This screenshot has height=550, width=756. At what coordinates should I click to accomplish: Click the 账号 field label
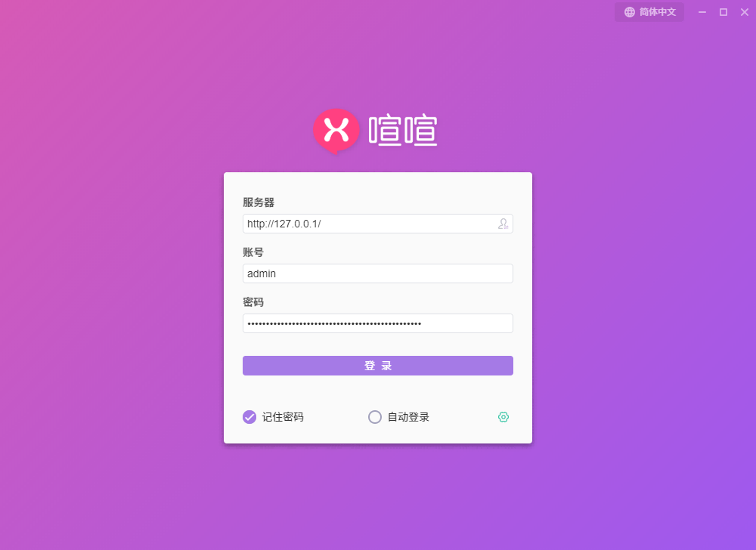[x=253, y=252]
